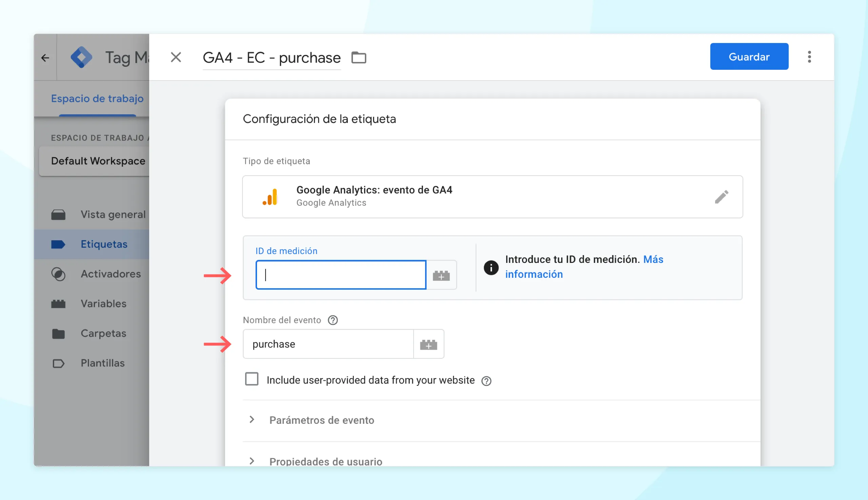Viewport: 868px width, 500px height.
Task: Switch to the Espacio de trabajo tab
Action: [x=97, y=99]
